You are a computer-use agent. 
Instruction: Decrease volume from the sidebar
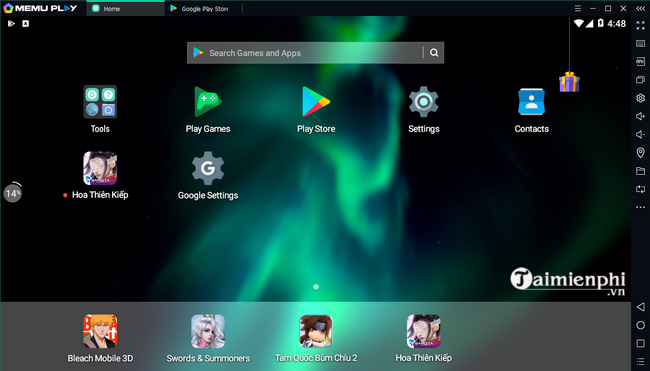[640, 135]
